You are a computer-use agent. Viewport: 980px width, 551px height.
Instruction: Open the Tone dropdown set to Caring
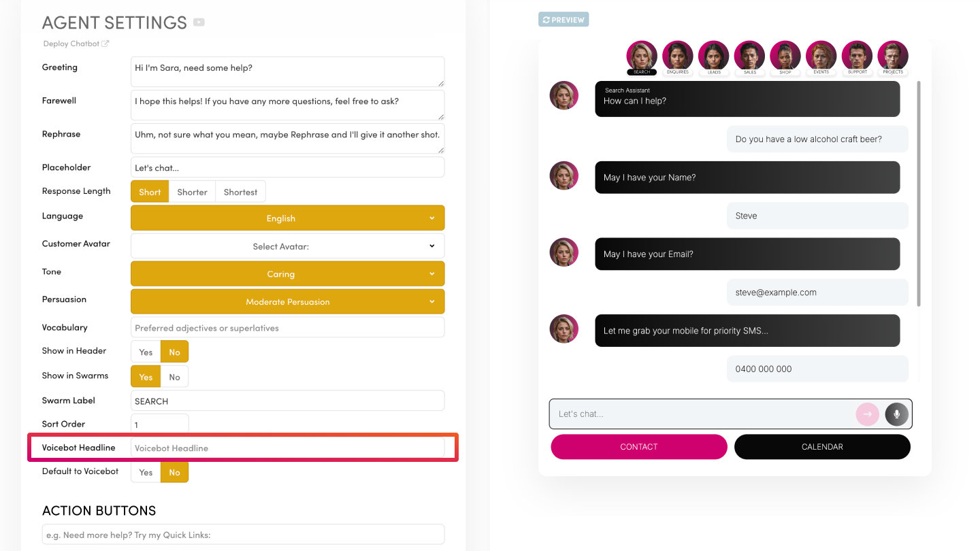[x=287, y=274]
